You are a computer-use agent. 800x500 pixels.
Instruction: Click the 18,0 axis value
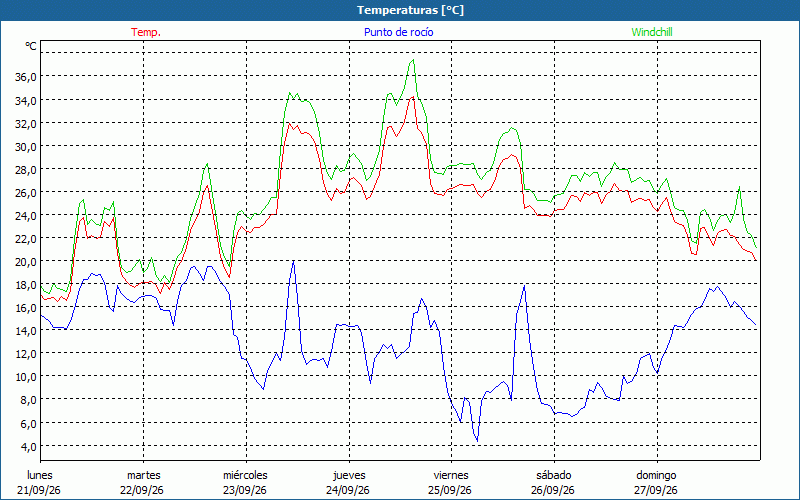[26, 285]
